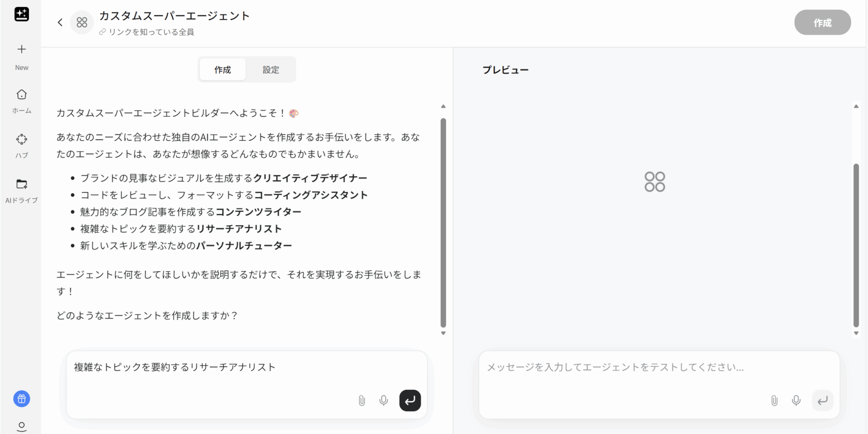Image resolution: width=868 pixels, height=434 pixels.
Task: Open the user profile icon
Action: [22, 426]
